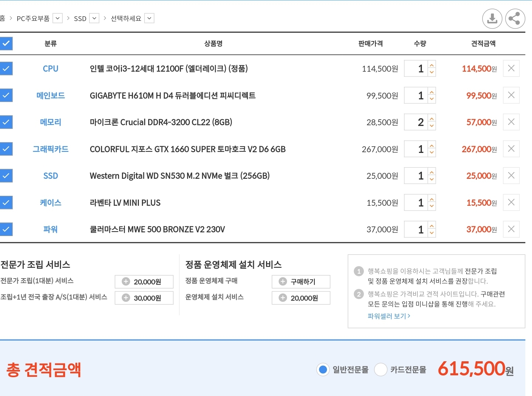Add 조립+1년 출장 A/S for 30,000원
Screen dimensions: 532x396
click(x=144, y=298)
